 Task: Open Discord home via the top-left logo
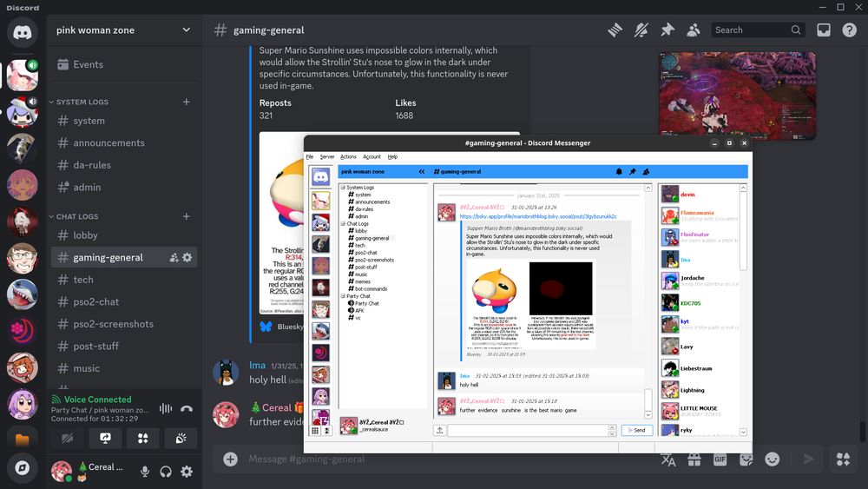pos(23,32)
